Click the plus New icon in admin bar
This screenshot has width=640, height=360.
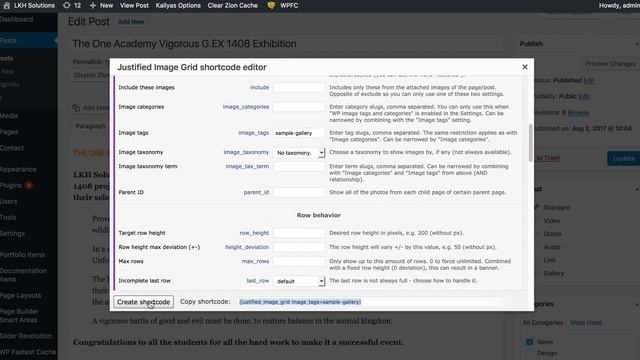[93, 5]
